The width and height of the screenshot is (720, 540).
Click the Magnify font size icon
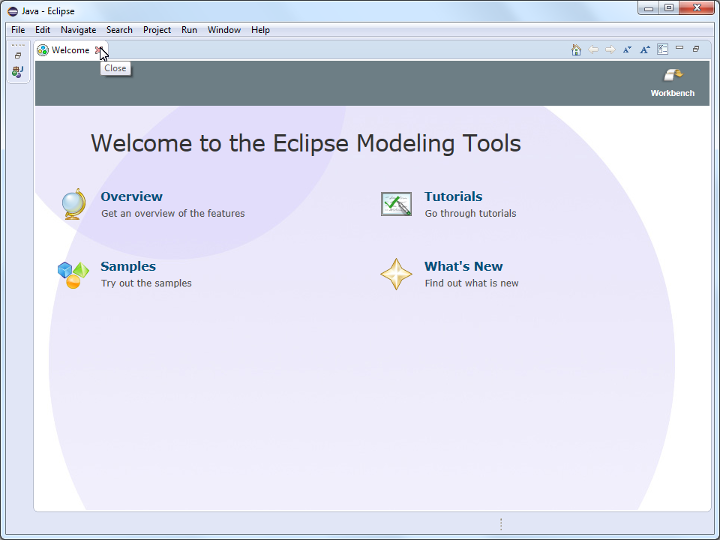click(645, 49)
